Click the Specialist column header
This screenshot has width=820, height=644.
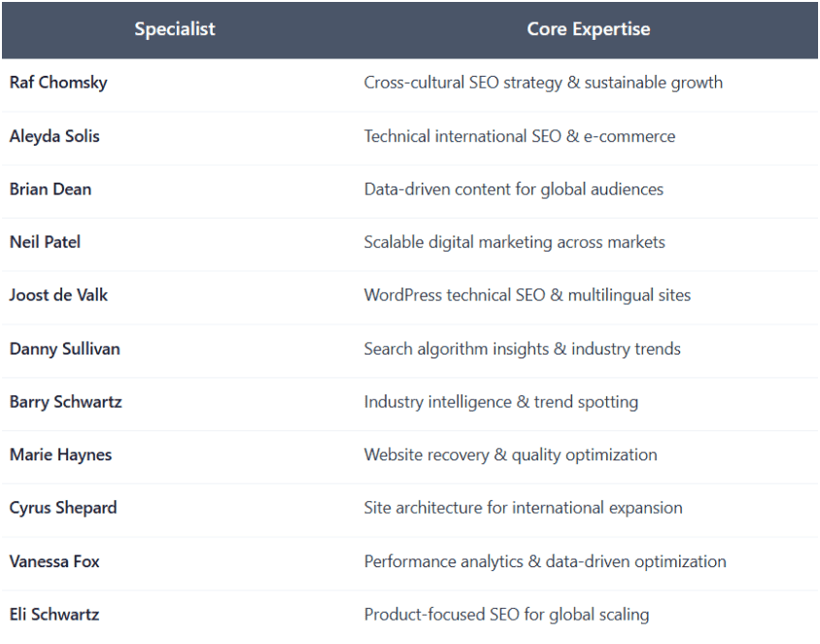point(175,29)
